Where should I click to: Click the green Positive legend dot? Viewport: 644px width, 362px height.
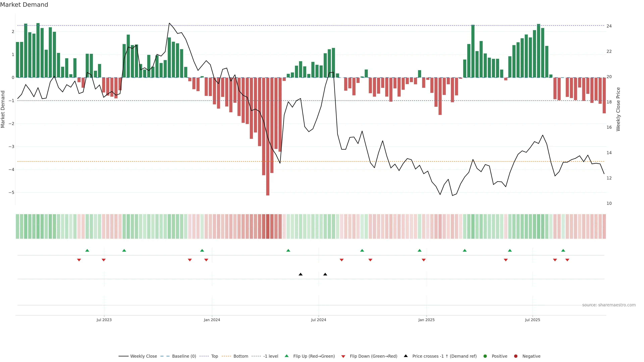coord(485,356)
